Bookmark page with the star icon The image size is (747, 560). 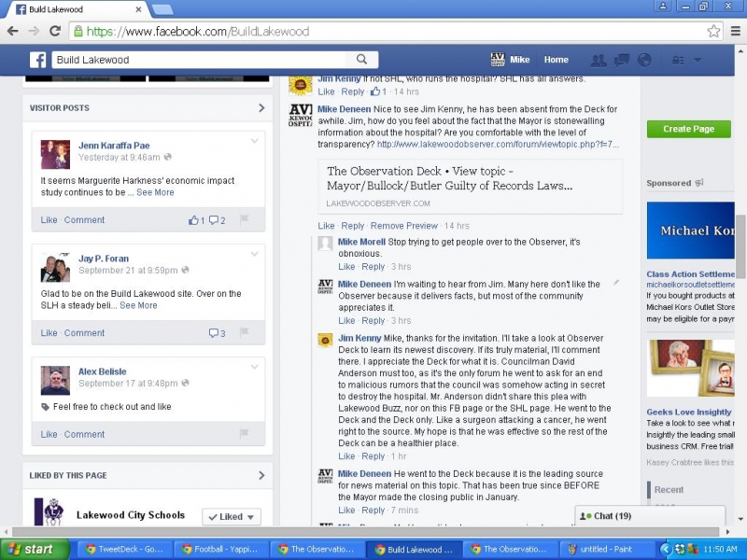point(713,31)
